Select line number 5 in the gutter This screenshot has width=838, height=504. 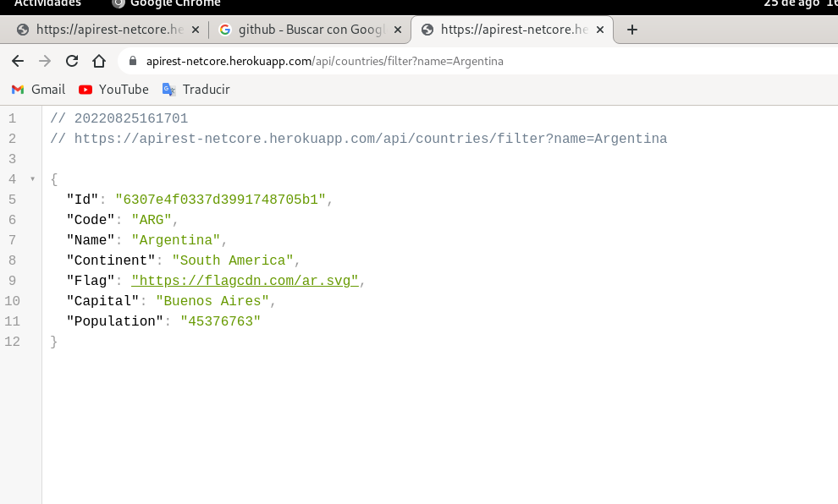[x=12, y=199]
